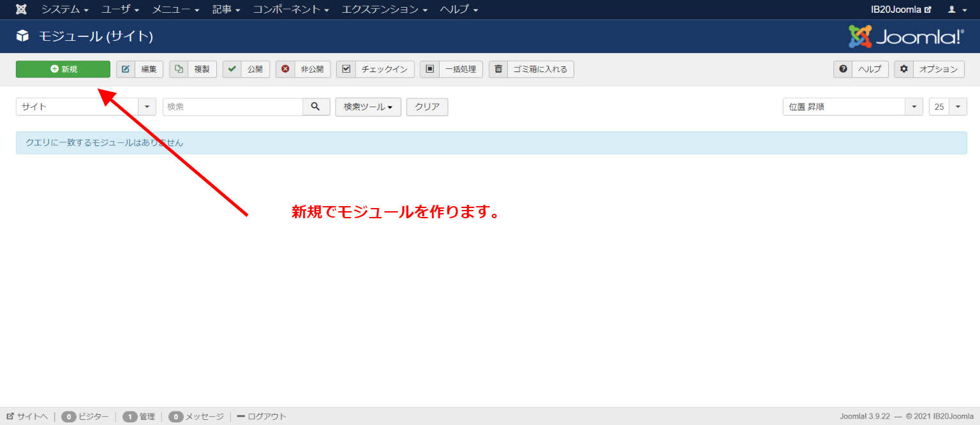Viewport: 980px width, 425px height.
Task: Click the Help (ヘルプ) question mark icon
Action: point(843,69)
